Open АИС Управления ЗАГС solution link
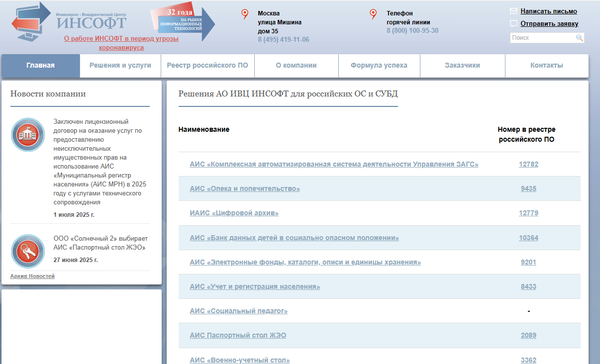 coord(334,164)
